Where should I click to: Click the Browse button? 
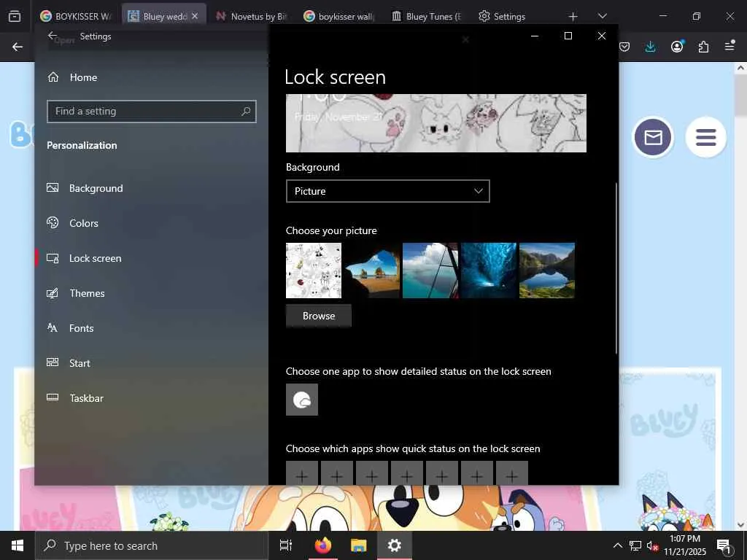pyautogui.click(x=319, y=316)
